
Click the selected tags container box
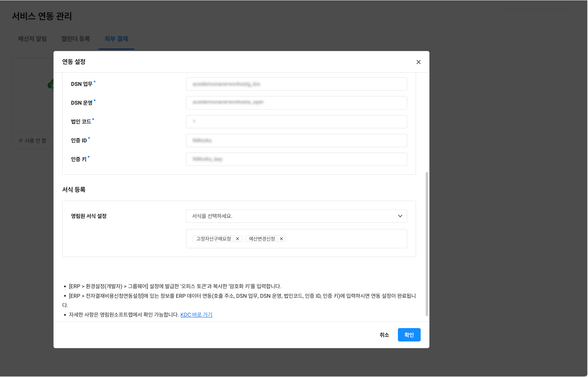point(342,239)
